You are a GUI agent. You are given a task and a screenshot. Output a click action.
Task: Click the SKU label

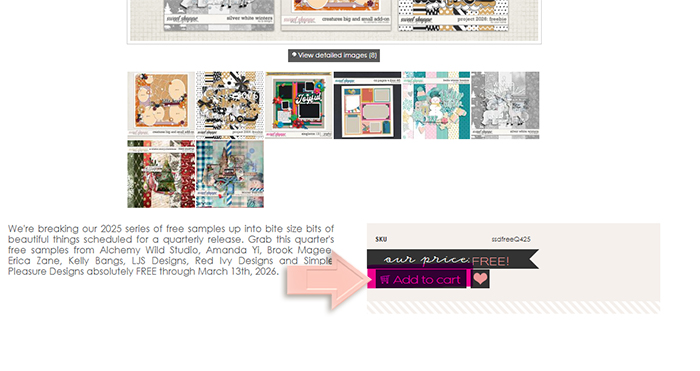pyautogui.click(x=381, y=239)
